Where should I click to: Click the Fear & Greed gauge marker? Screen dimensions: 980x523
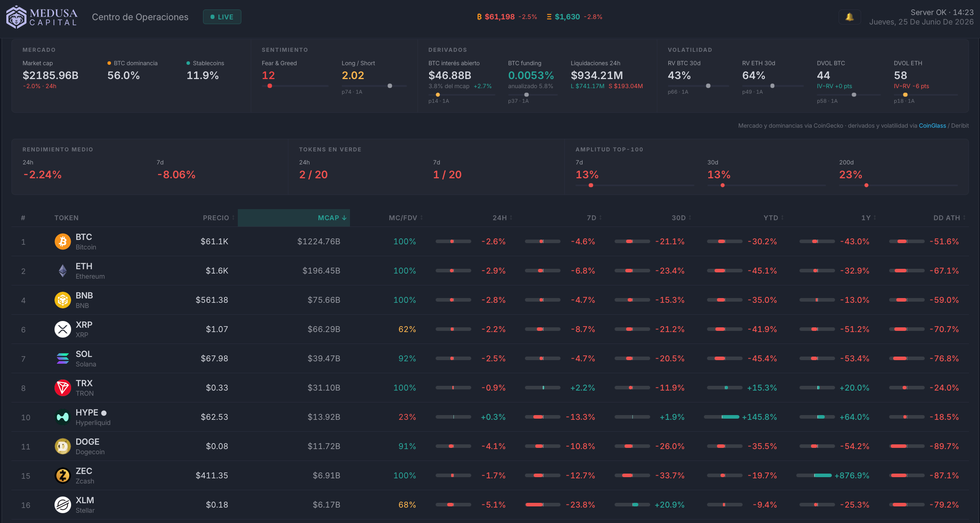270,86
